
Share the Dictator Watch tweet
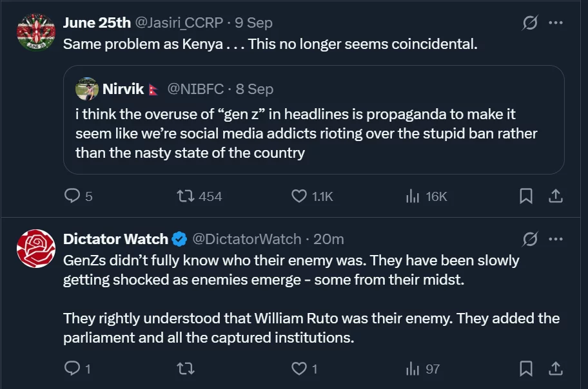pyautogui.click(x=555, y=369)
